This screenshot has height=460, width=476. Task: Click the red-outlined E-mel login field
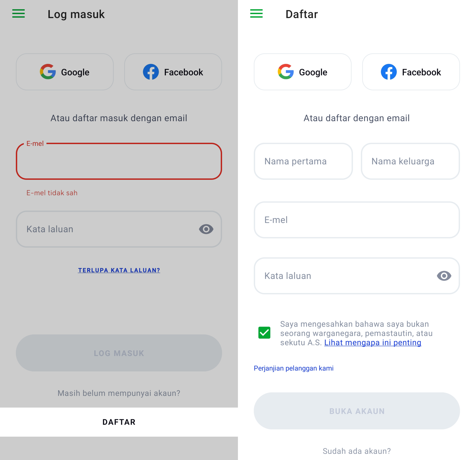tap(119, 161)
